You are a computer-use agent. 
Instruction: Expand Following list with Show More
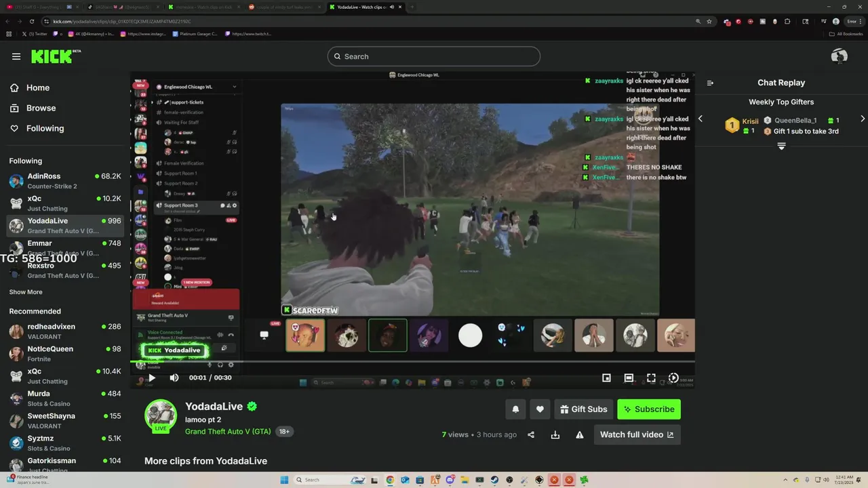click(26, 292)
